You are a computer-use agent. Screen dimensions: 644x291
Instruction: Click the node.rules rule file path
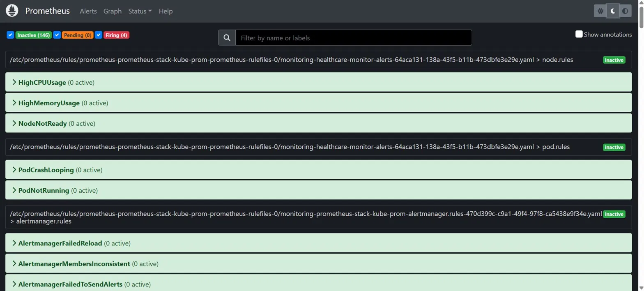coord(291,60)
